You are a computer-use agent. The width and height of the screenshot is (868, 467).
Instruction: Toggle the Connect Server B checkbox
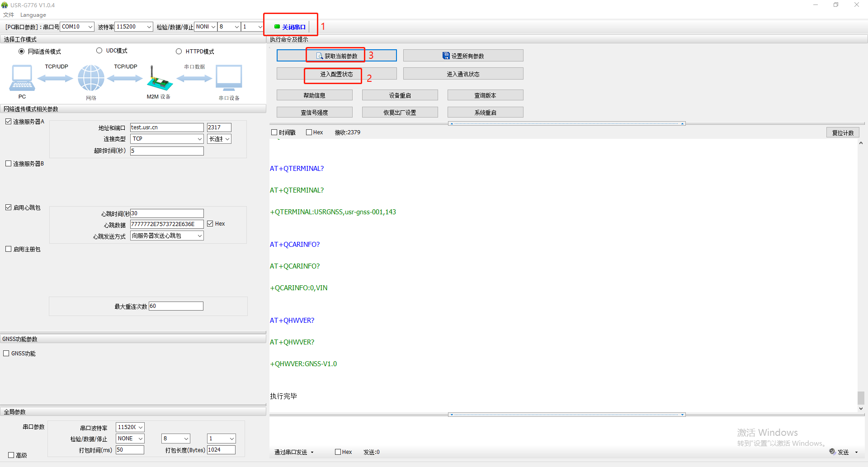[x=8, y=164]
